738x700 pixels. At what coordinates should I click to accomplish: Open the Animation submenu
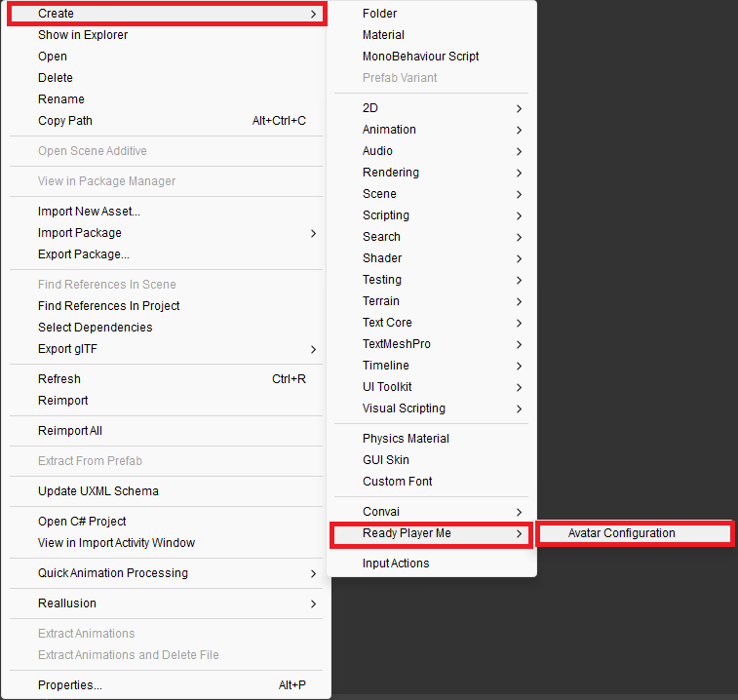pos(389,130)
